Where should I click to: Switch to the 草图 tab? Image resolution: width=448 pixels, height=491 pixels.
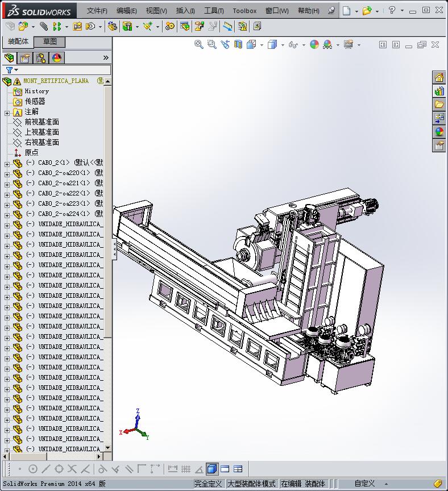[x=49, y=41]
